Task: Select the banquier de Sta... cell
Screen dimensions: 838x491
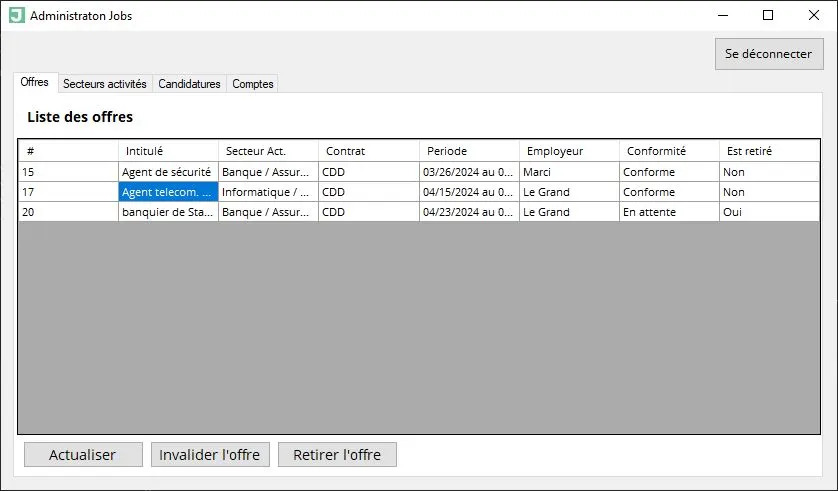Action: (x=168, y=212)
